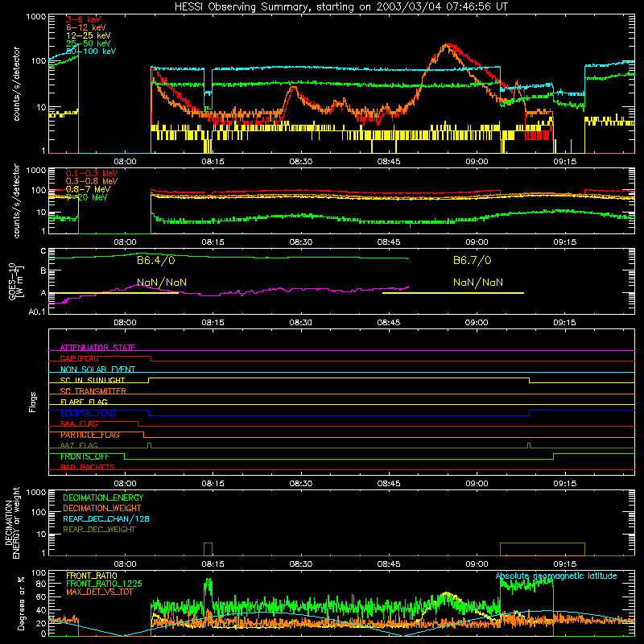
Task: Select the SAA_FLAG label
Action: pyautogui.click(x=79, y=424)
